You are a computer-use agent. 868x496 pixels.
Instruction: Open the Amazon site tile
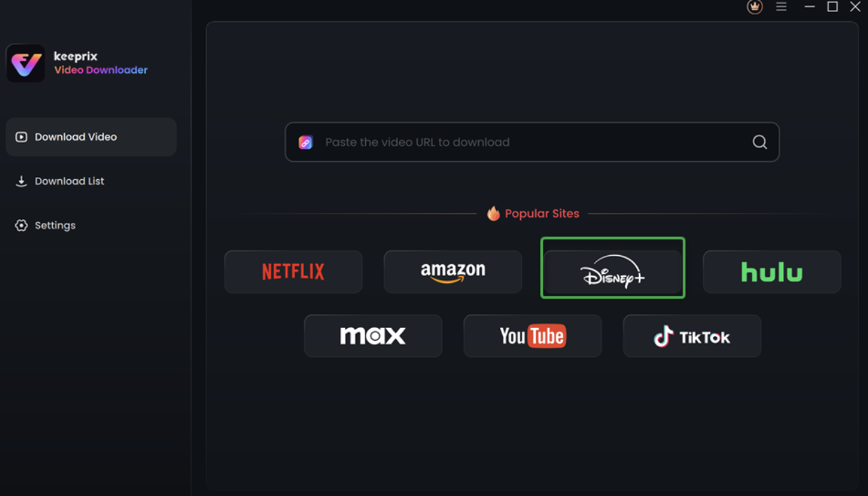point(453,272)
